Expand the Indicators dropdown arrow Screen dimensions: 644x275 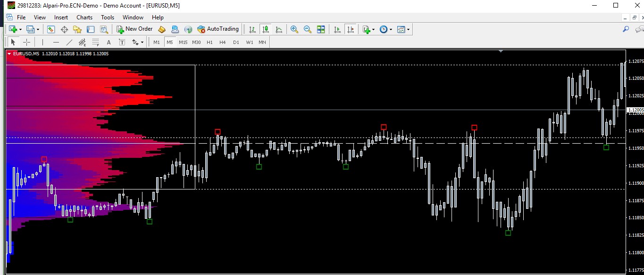point(374,29)
